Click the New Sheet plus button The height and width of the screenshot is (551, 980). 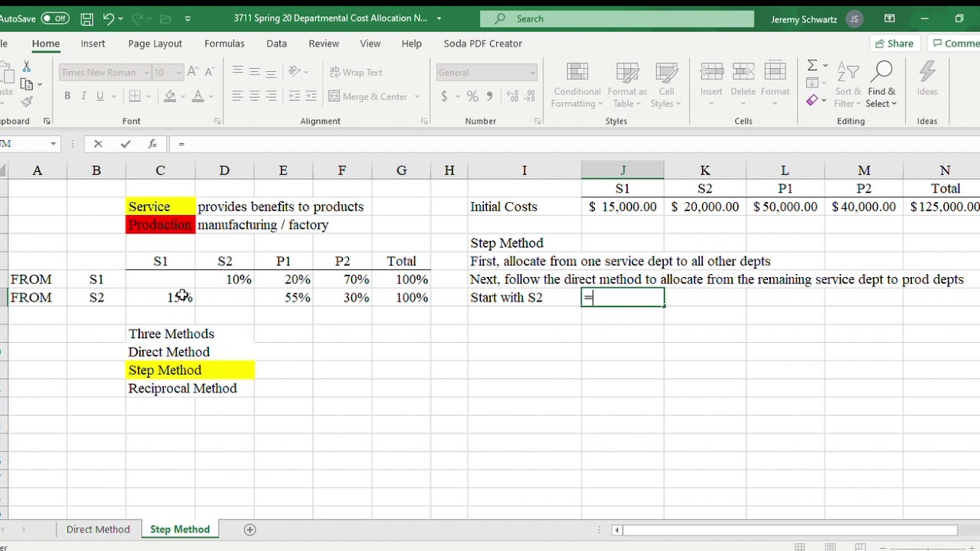click(250, 530)
